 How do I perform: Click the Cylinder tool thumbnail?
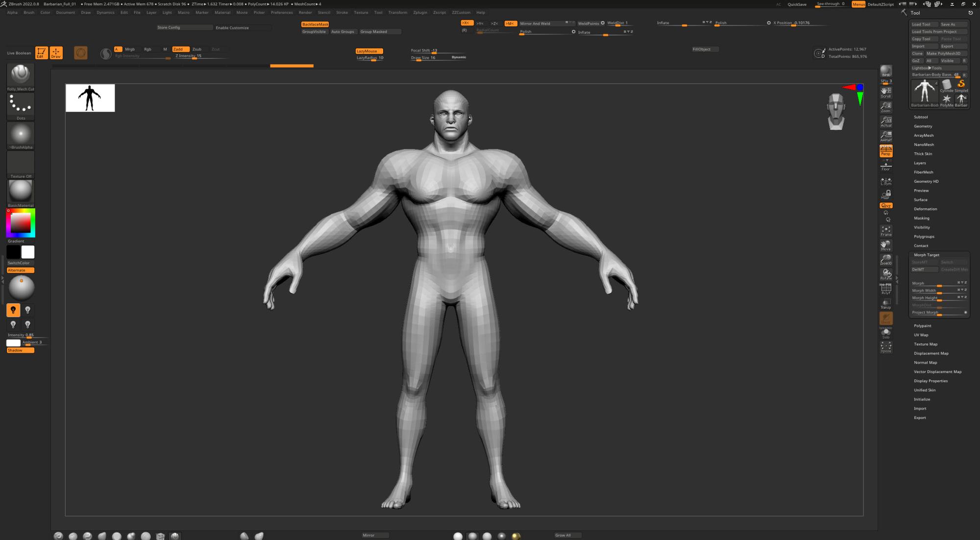pos(947,86)
